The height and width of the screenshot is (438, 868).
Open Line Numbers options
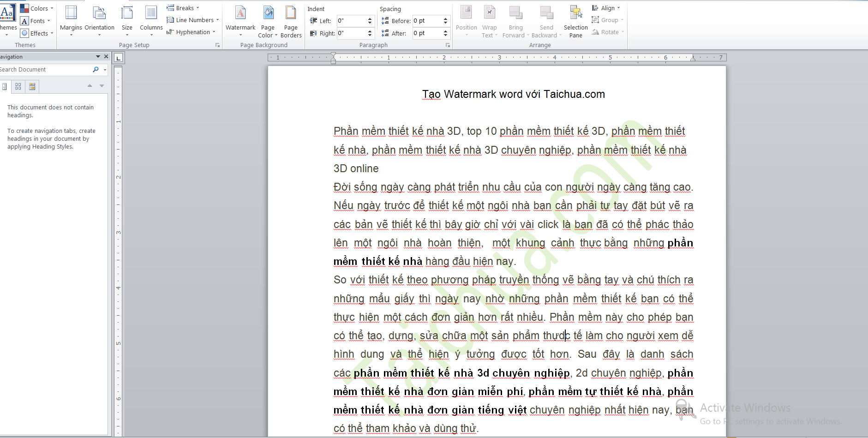click(193, 20)
